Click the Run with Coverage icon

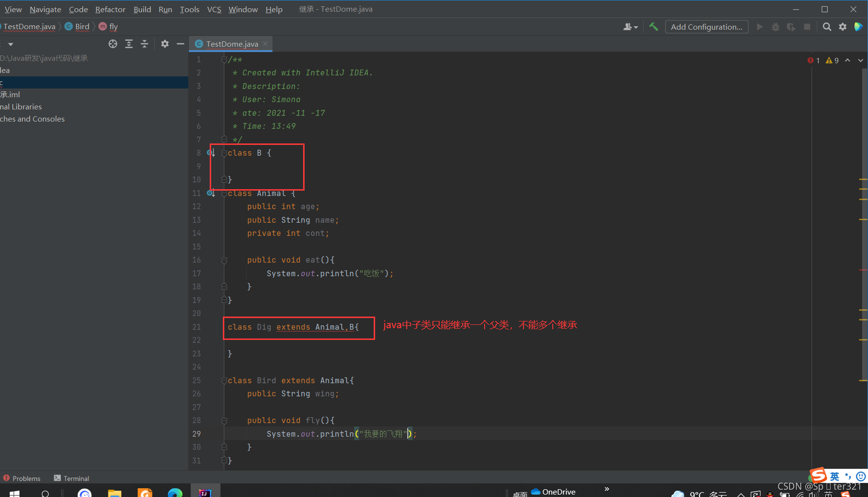pyautogui.click(x=791, y=27)
